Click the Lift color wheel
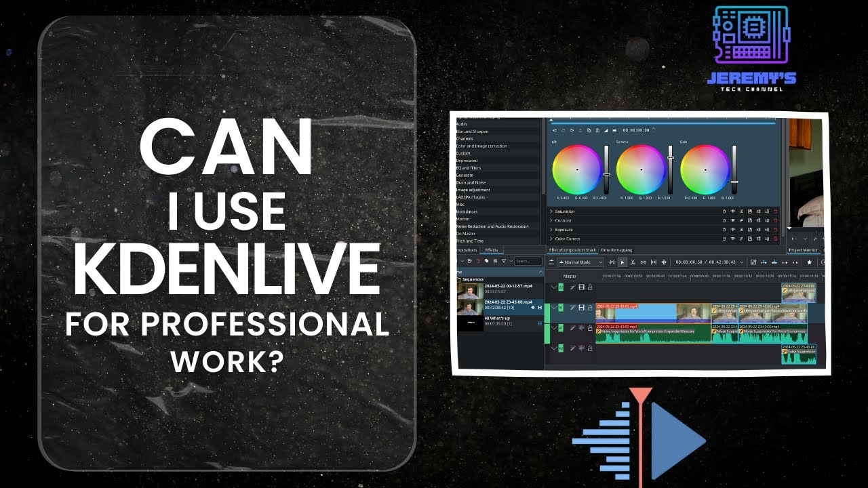868x488 pixels. coord(578,169)
